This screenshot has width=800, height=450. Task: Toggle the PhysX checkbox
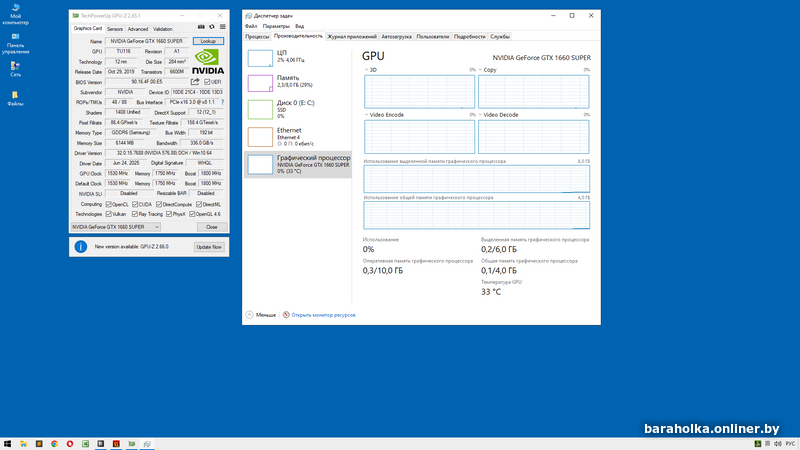click(x=169, y=214)
